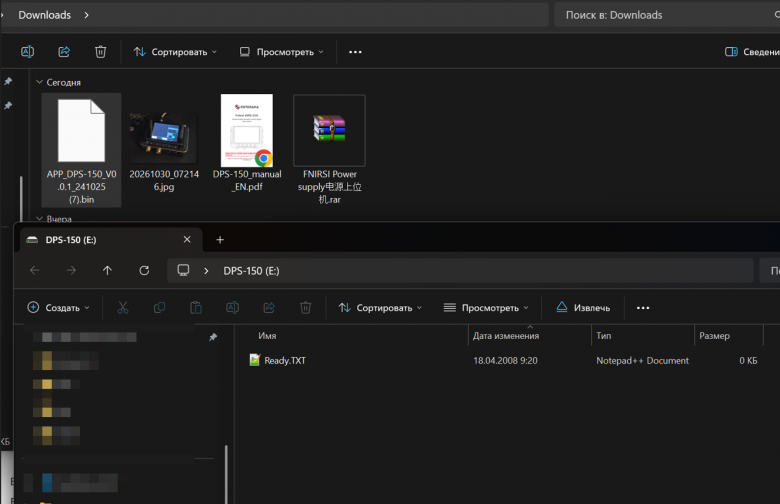
Task: Click the This PC monitor icon in the address bar
Action: (x=184, y=270)
